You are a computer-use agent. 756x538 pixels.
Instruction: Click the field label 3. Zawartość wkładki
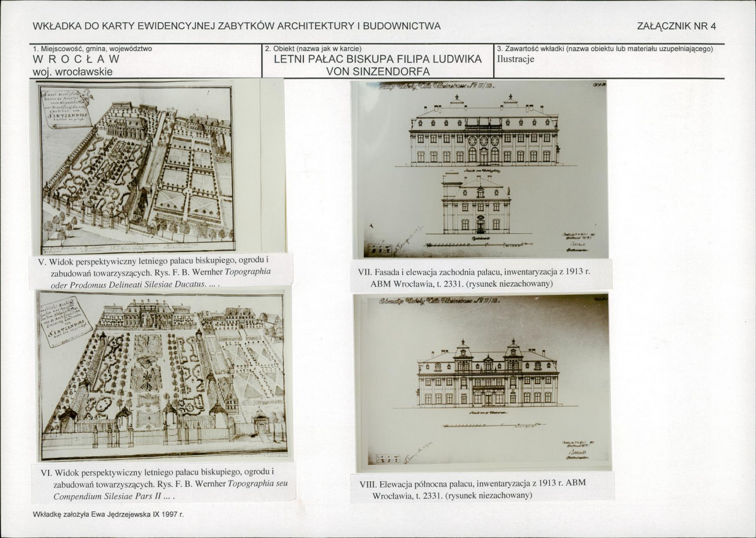pos(605,49)
